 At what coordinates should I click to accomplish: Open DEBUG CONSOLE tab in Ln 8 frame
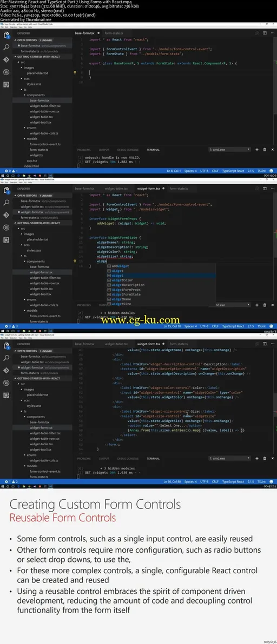(127, 150)
